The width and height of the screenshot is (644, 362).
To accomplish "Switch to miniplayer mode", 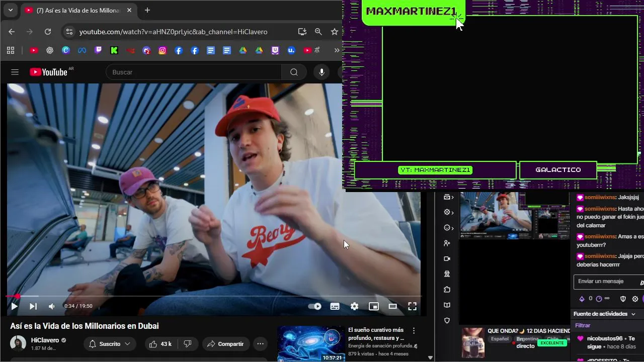I will point(373,306).
